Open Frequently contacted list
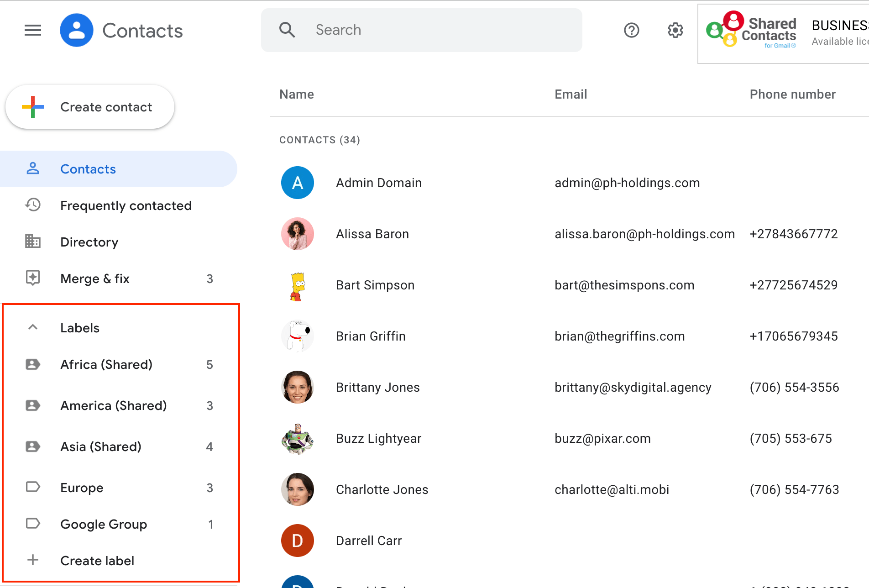The height and width of the screenshot is (588, 869). (x=119, y=205)
